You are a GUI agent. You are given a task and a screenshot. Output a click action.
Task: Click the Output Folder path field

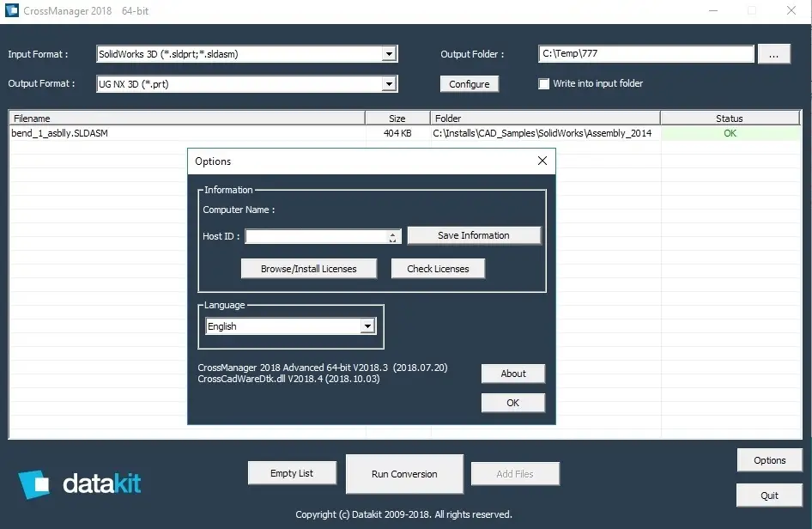pos(645,54)
